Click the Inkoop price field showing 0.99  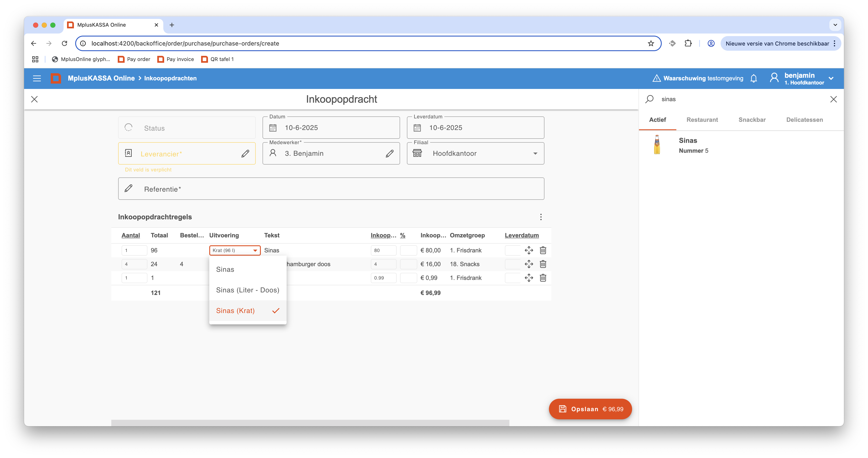(384, 278)
